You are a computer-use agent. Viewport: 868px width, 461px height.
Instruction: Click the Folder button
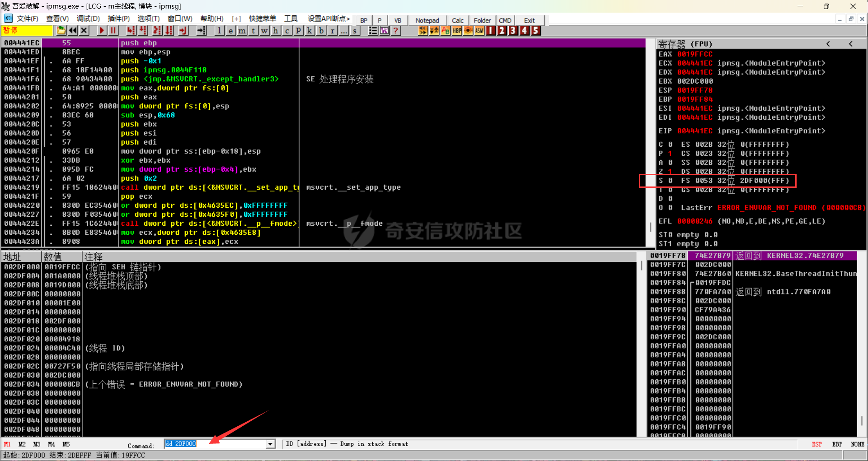click(482, 20)
